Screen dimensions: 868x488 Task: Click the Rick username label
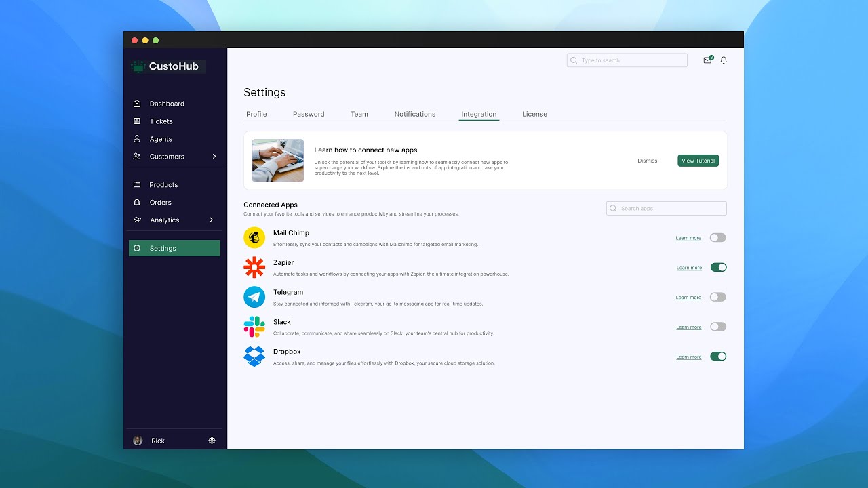point(158,441)
